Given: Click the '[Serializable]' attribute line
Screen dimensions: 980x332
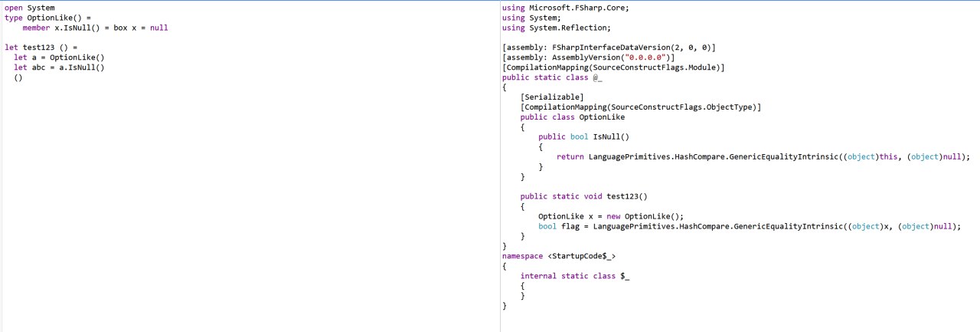Looking at the screenshot, I should pos(552,97).
